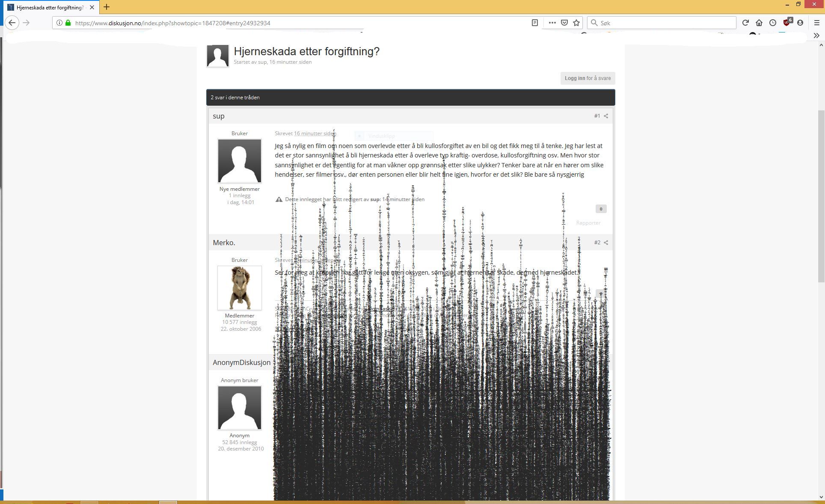Viewport: 825px width, 504px height.
Task: Bookmark this page with the star
Action: click(576, 23)
